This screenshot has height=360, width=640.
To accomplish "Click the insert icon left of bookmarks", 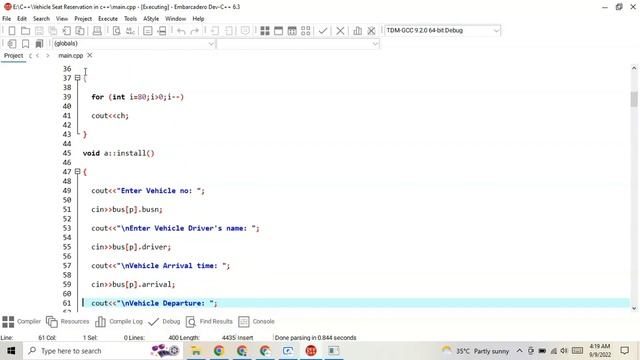I will [12, 44].
